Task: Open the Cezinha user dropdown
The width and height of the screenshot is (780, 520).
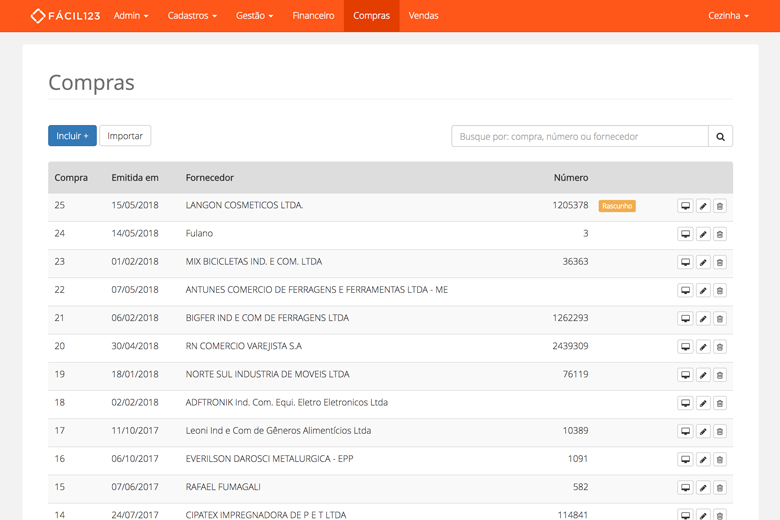Action: pyautogui.click(x=728, y=16)
